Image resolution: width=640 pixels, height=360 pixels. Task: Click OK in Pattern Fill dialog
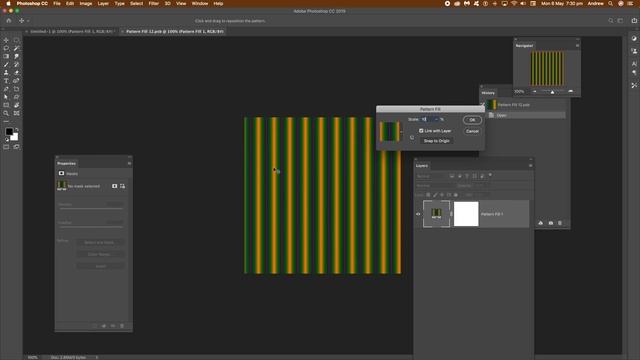472,120
